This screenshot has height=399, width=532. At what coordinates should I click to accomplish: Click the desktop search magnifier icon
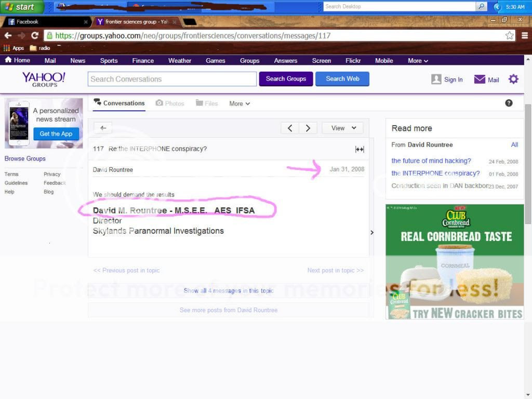(x=482, y=6)
